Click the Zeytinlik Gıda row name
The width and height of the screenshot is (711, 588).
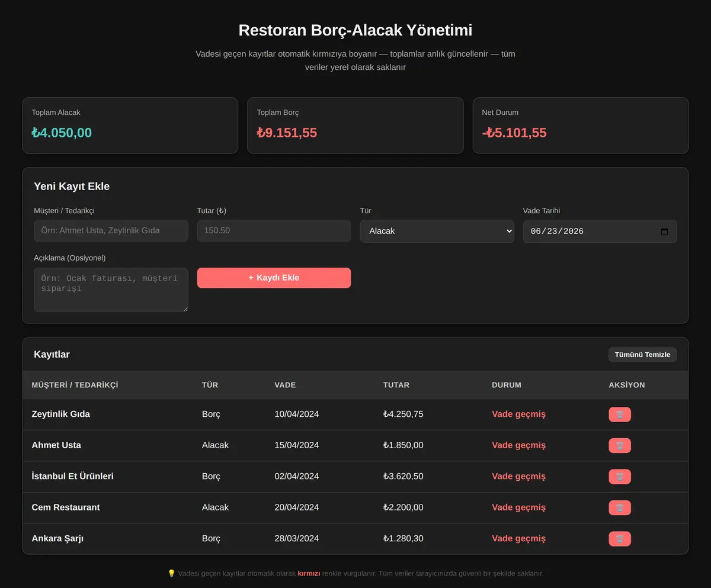click(61, 414)
